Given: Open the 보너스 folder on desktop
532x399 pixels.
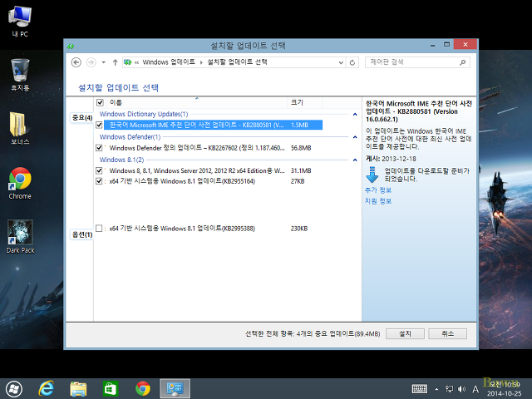Looking at the screenshot, I should tap(20, 128).
